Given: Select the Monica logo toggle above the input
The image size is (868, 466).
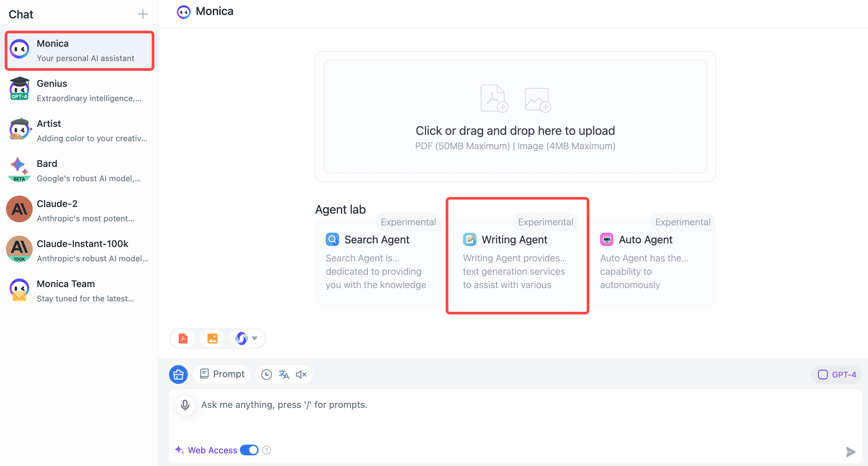Looking at the screenshot, I should pos(242,338).
